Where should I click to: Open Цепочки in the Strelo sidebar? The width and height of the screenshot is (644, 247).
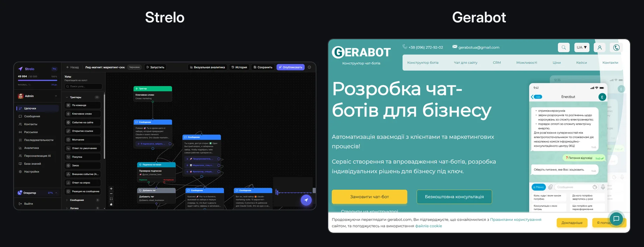pos(37,108)
